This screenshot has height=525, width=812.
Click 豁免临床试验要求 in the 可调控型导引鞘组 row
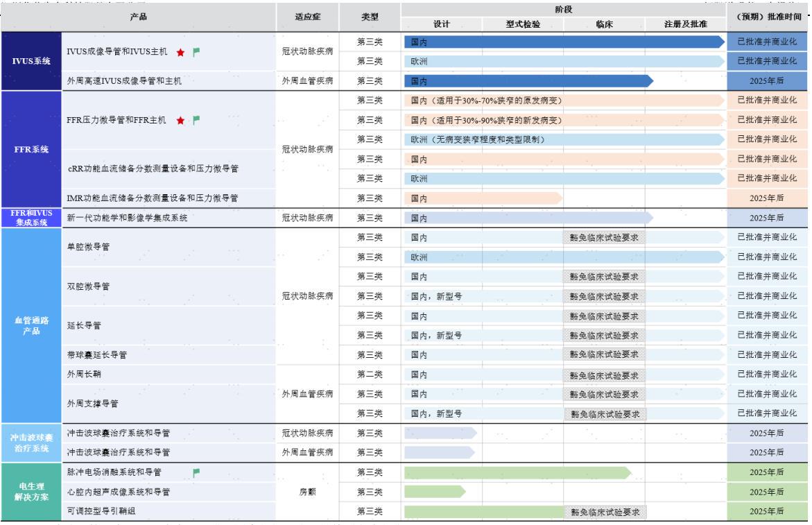pyautogui.click(x=605, y=512)
